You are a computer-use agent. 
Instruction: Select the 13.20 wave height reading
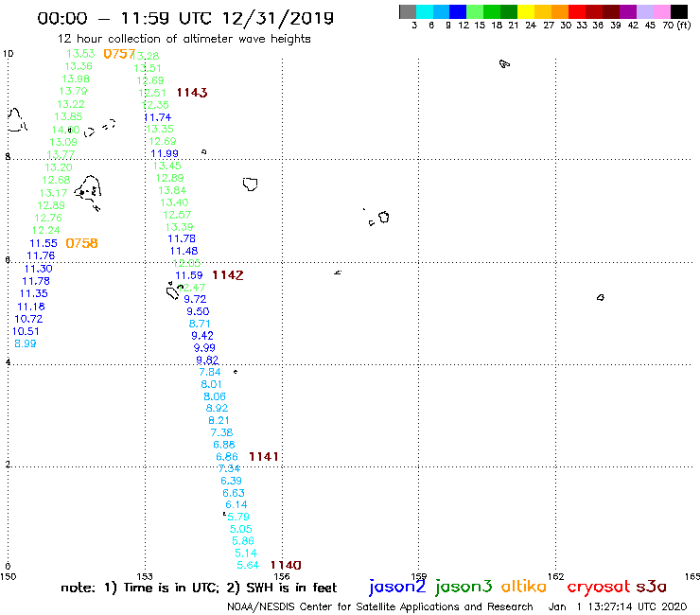click(x=59, y=167)
